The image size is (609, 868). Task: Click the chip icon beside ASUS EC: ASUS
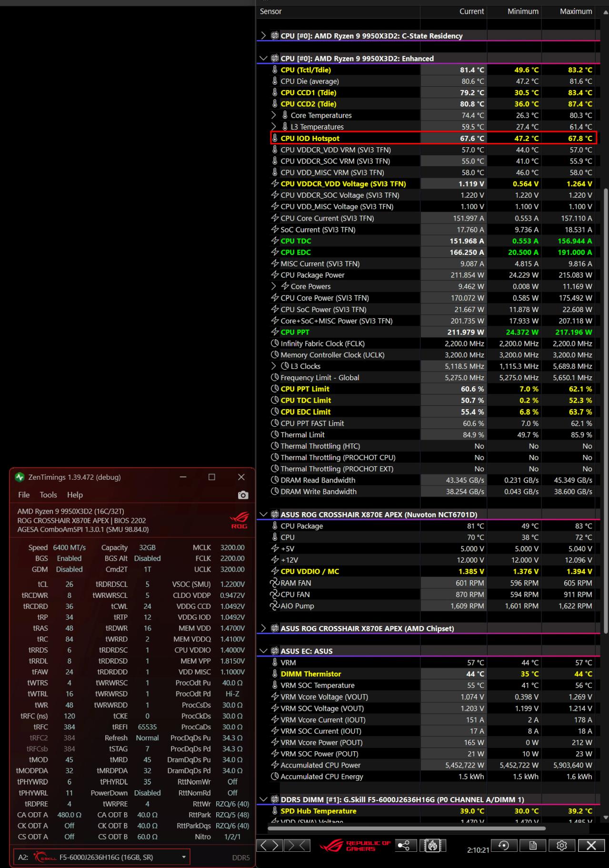point(275,651)
